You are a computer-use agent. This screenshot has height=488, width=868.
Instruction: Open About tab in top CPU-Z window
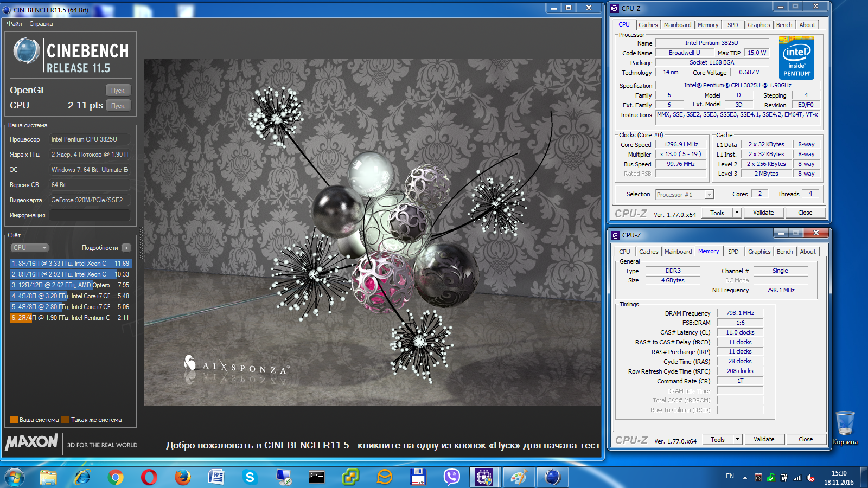click(807, 25)
